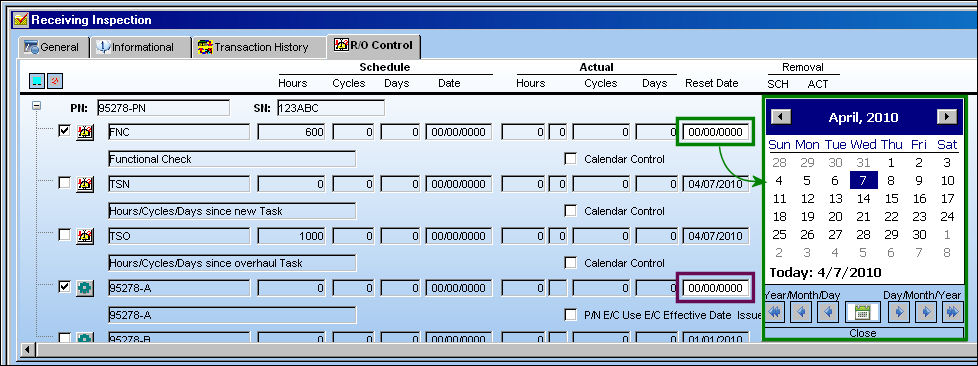The image size is (978, 366).
Task: Select the R/O Control tab
Action: [374, 46]
